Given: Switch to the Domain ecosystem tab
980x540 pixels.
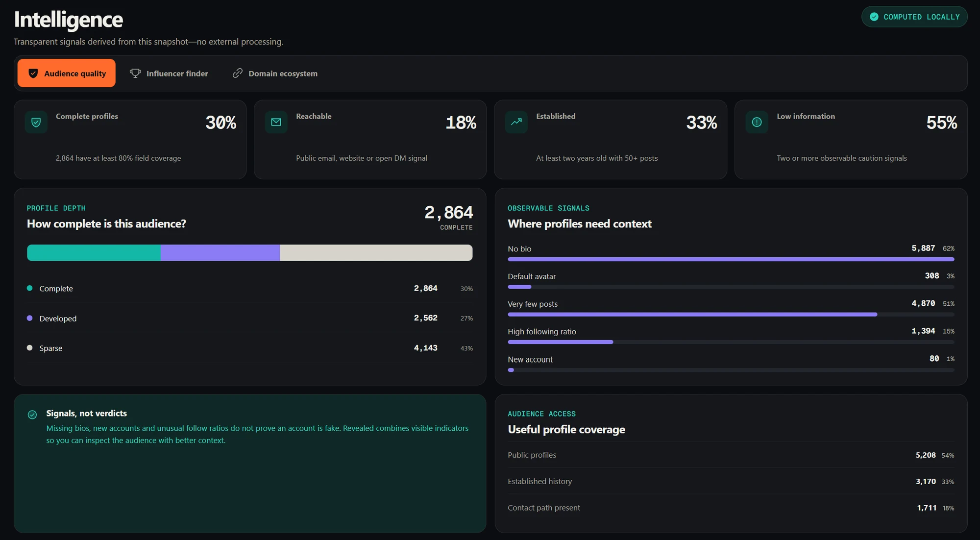Looking at the screenshot, I should point(275,74).
